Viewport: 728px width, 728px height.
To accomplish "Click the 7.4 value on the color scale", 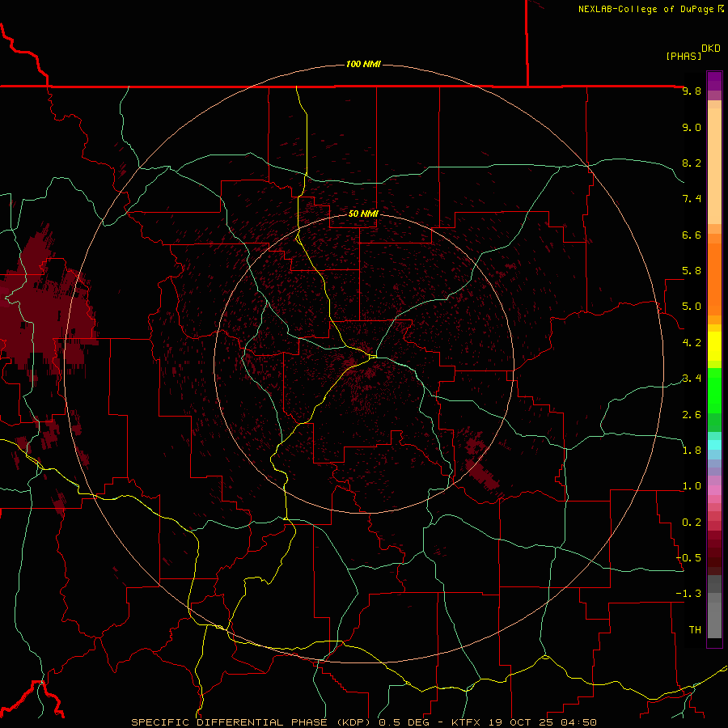I will pyautogui.click(x=692, y=199).
